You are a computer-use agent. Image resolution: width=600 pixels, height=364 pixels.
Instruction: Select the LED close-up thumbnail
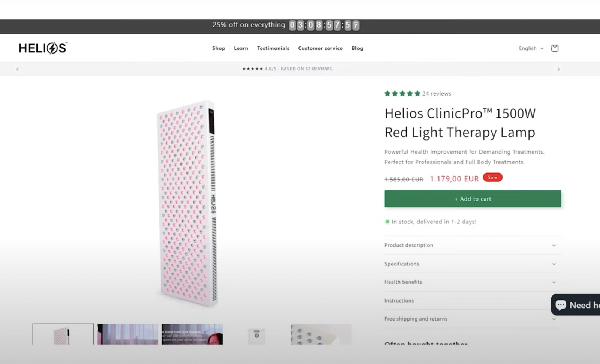(321, 334)
